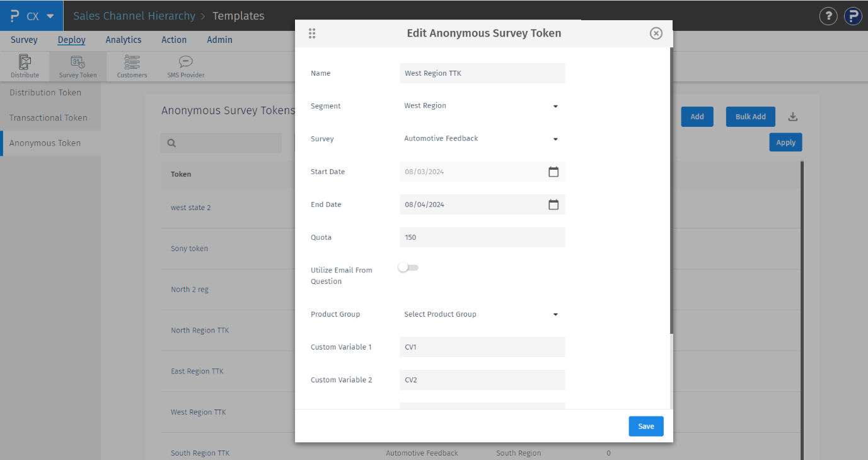
Task: Open the profile avatar icon top right
Action: (853, 16)
